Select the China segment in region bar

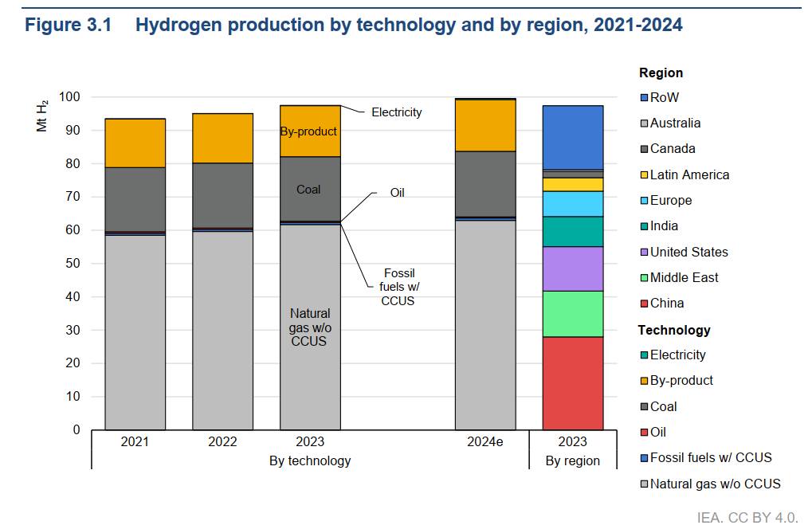click(x=572, y=383)
